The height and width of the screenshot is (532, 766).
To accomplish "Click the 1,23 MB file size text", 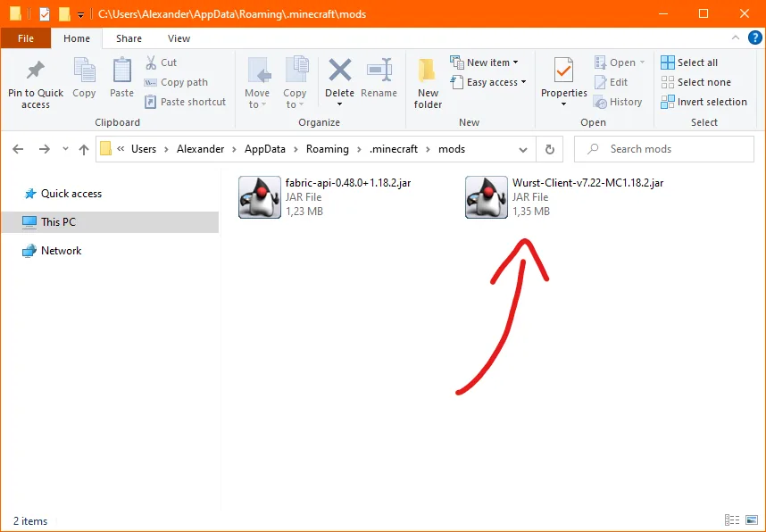I will [304, 211].
